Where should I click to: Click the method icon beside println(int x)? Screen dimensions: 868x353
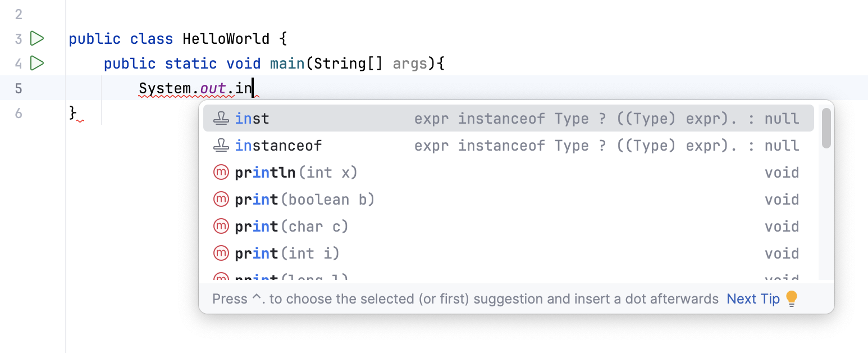pos(221,172)
